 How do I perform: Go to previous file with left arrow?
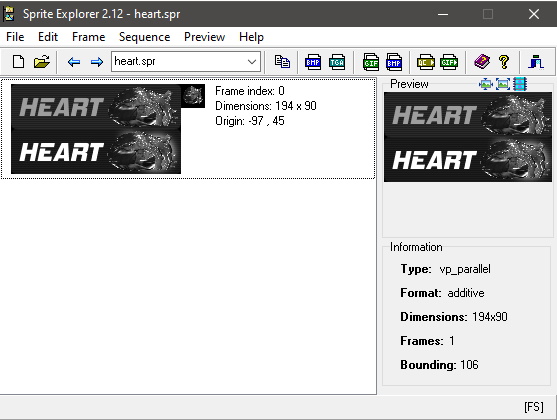pos(74,62)
